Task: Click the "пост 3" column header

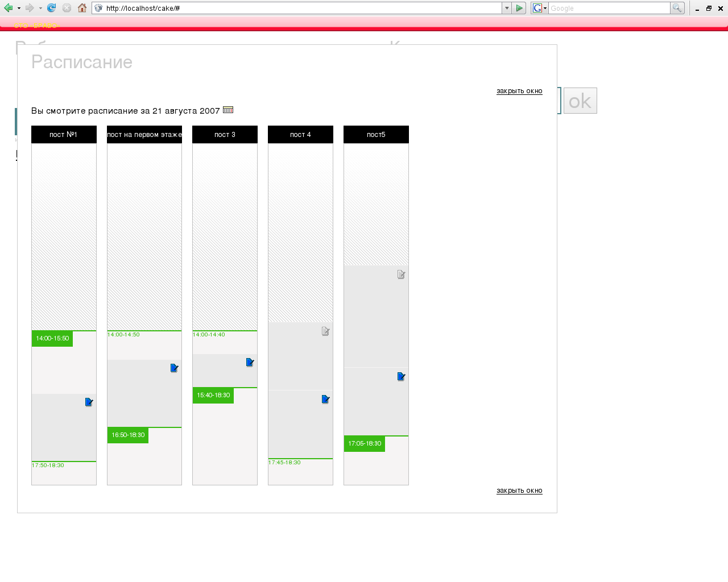Action: click(225, 135)
